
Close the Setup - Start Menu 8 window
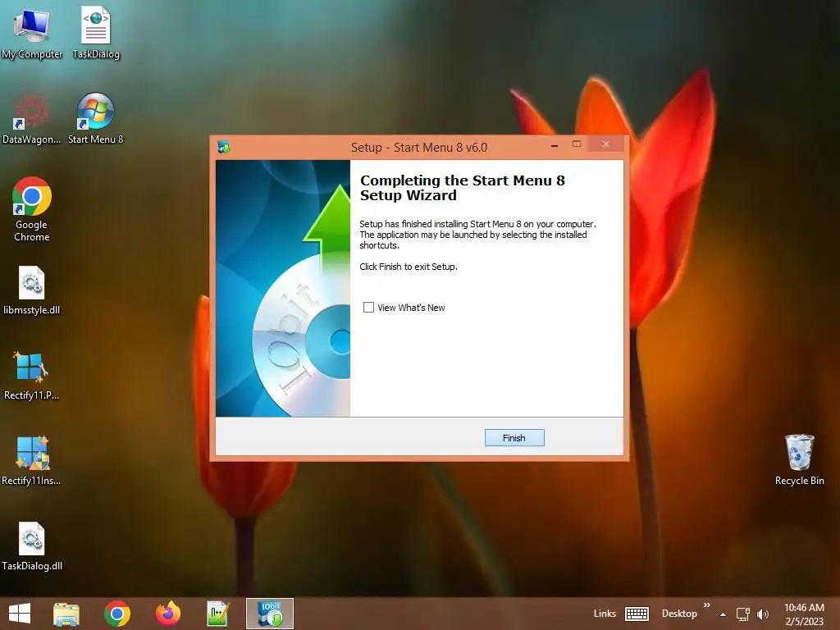point(606,144)
